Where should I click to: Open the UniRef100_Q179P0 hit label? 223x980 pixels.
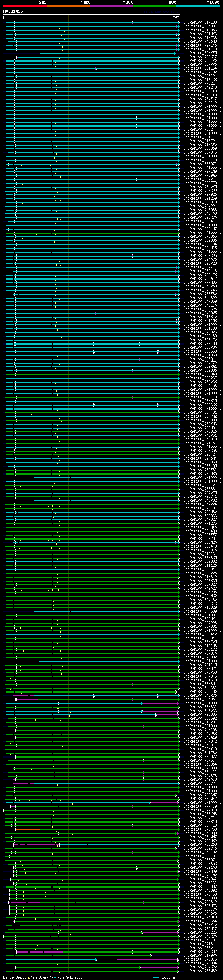click(200, 955)
